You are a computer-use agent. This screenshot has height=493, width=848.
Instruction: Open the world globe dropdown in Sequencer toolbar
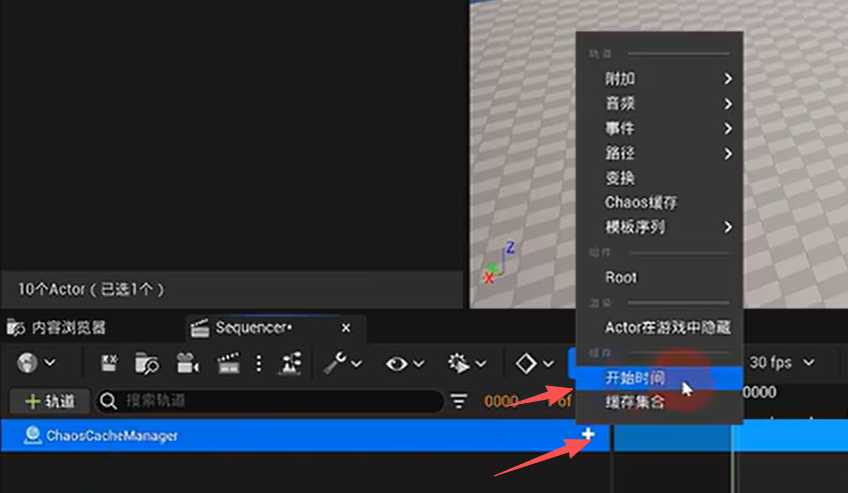pyautogui.click(x=36, y=363)
